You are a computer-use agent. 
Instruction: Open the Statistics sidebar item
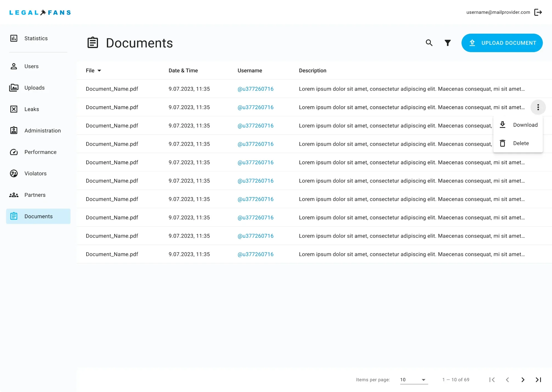(x=38, y=38)
